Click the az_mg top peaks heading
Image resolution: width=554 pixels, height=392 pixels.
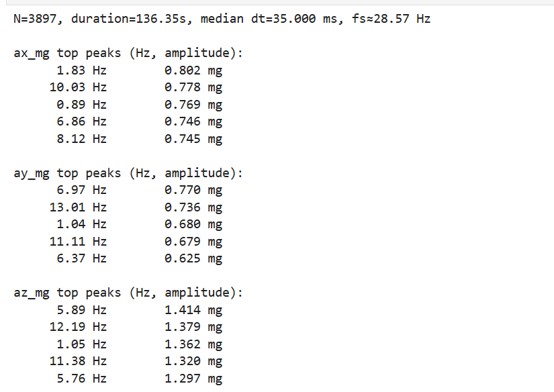(x=128, y=293)
